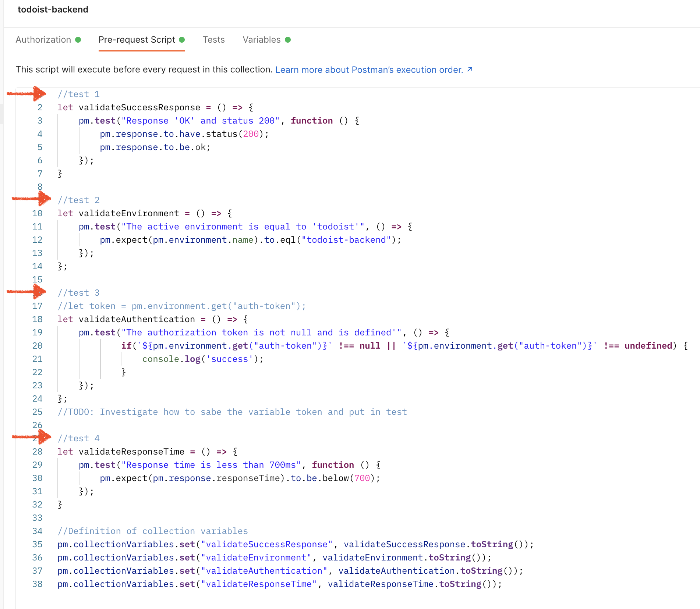This screenshot has width=700, height=609.
Task: Open the Authorization tab
Action: 43,40
